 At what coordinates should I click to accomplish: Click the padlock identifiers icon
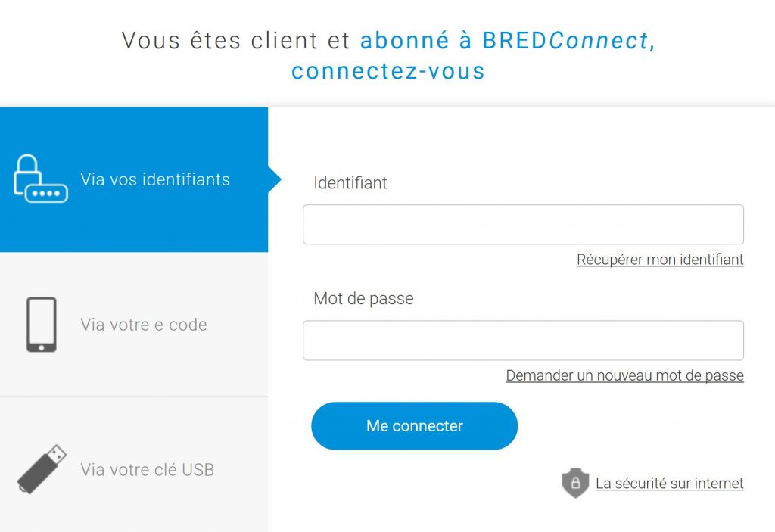click(x=40, y=179)
